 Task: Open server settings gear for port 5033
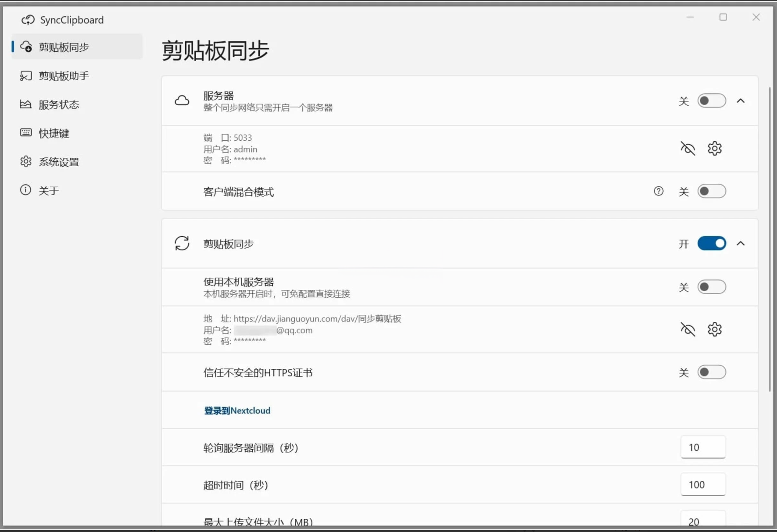click(715, 149)
